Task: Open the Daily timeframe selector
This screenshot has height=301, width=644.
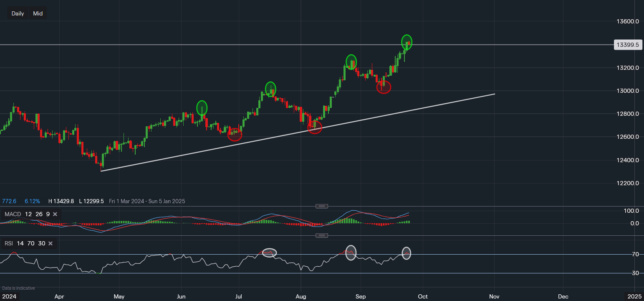Action: coord(18,13)
